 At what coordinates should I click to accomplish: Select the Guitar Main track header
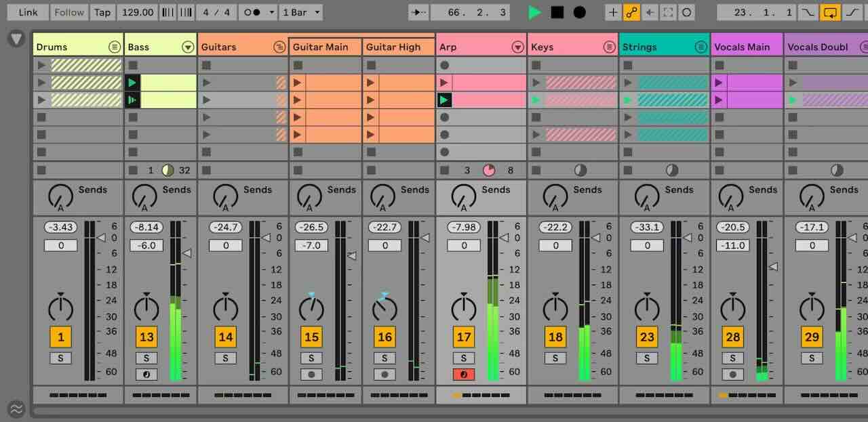click(325, 47)
